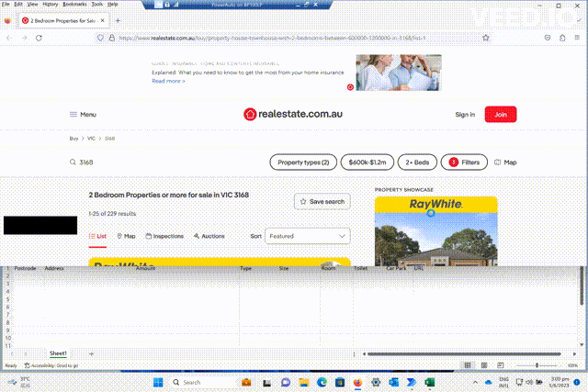The width and height of the screenshot is (588, 392).
Task: Go back to the previous page
Action: [9, 38]
